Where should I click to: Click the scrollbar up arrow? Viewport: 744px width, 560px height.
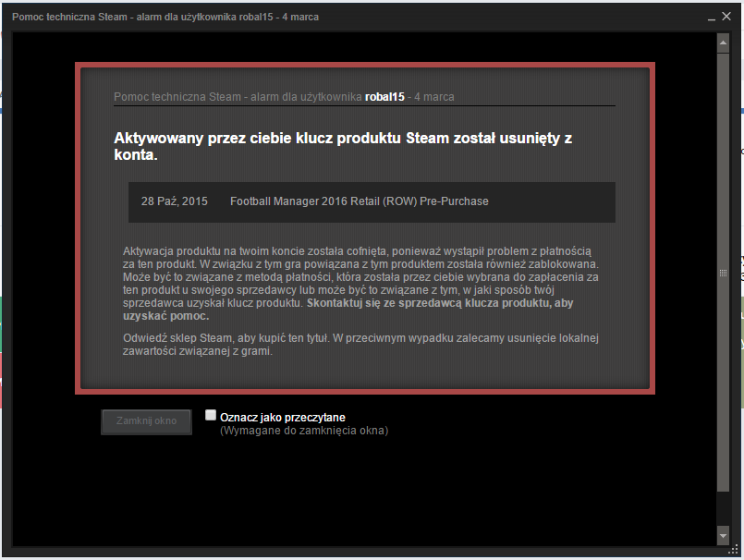pyautogui.click(x=723, y=43)
